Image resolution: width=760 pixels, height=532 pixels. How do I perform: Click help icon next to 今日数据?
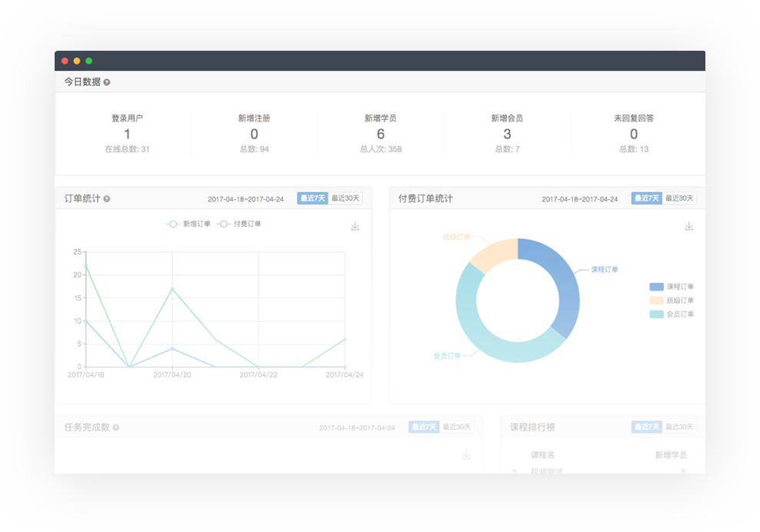(x=107, y=82)
